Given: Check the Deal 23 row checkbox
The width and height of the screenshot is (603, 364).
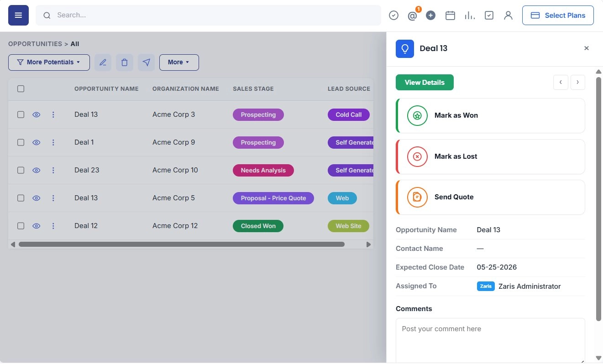Looking at the screenshot, I should pos(21,170).
